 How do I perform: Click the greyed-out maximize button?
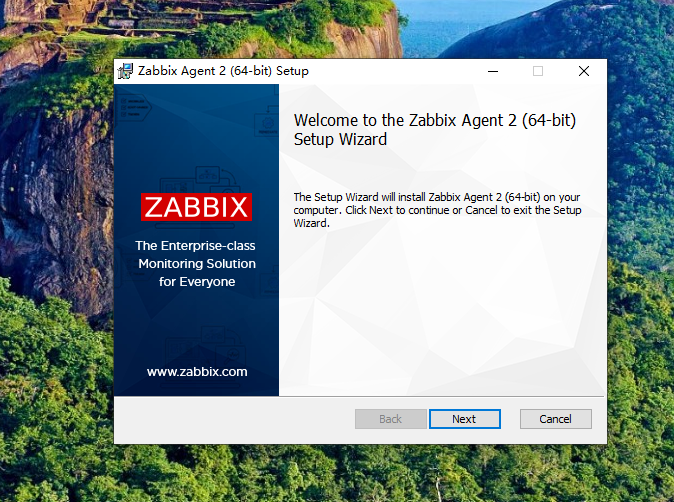pyautogui.click(x=538, y=71)
